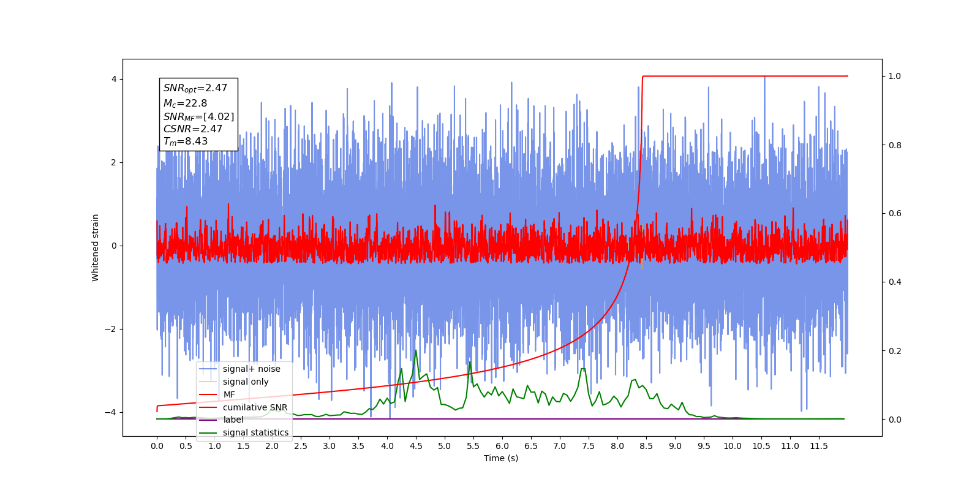Click the x-axis tick label 6.0
980x490 pixels.
coord(502,446)
